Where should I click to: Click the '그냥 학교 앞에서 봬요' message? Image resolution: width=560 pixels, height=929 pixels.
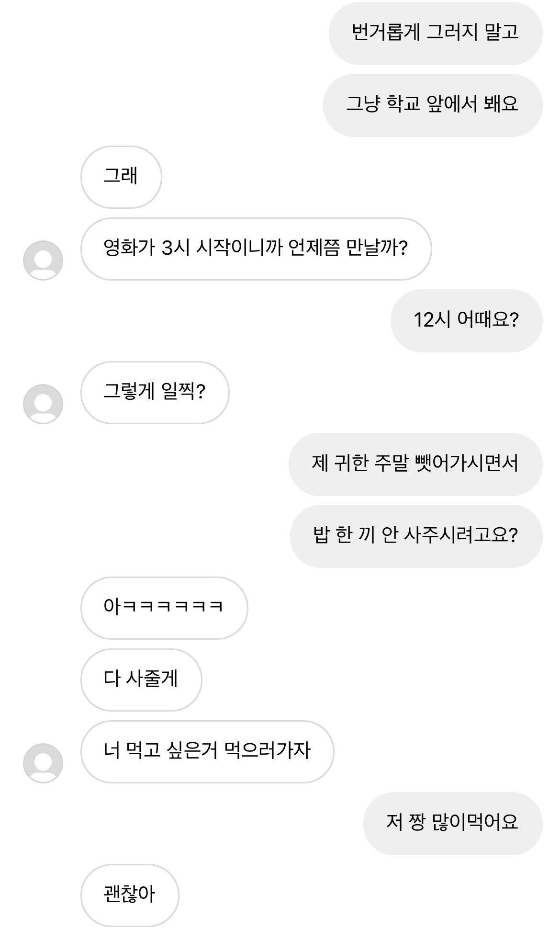click(x=432, y=105)
